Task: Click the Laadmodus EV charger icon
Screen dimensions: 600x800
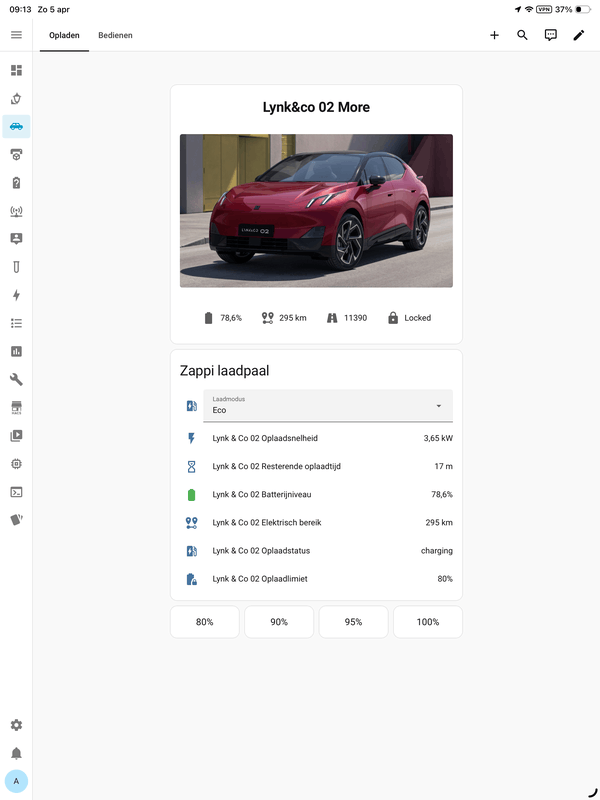Action: [x=191, y=406]
